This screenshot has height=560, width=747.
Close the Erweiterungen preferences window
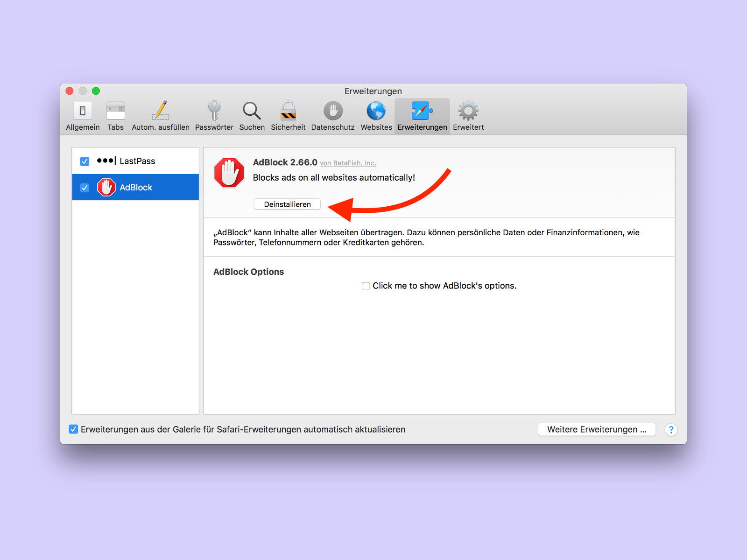coord(70,91)
